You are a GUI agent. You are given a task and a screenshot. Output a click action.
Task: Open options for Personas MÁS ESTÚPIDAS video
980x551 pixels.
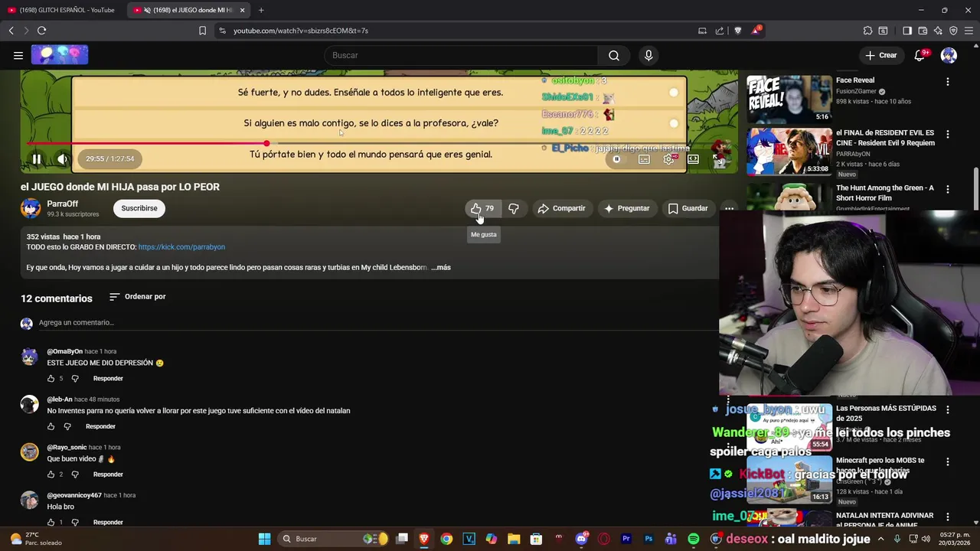[x=948, y=409]
